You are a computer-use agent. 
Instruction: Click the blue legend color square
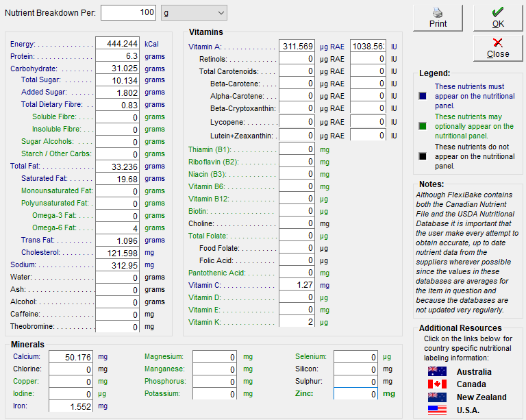(423, 97)
